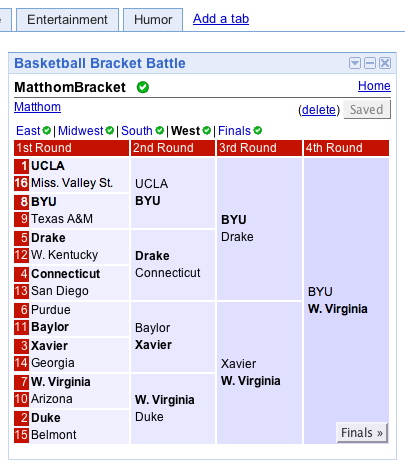Click green check icon beside East

[x=47, y=130]
